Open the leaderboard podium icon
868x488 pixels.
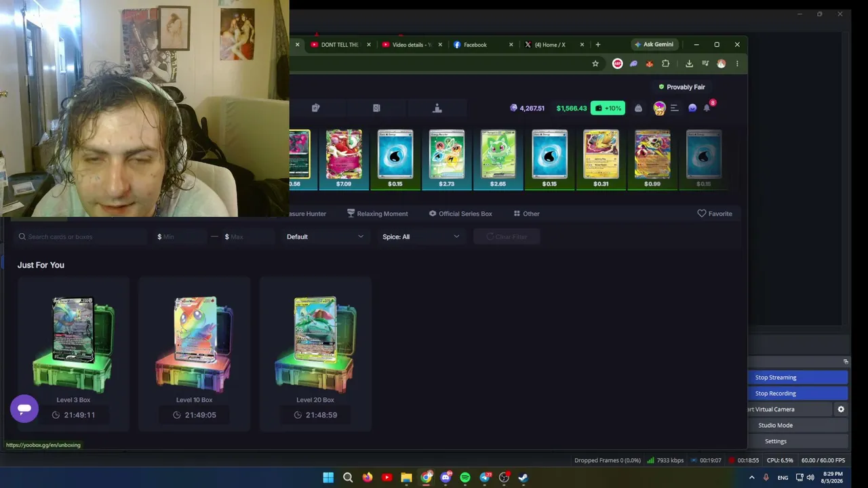[437, 108]
